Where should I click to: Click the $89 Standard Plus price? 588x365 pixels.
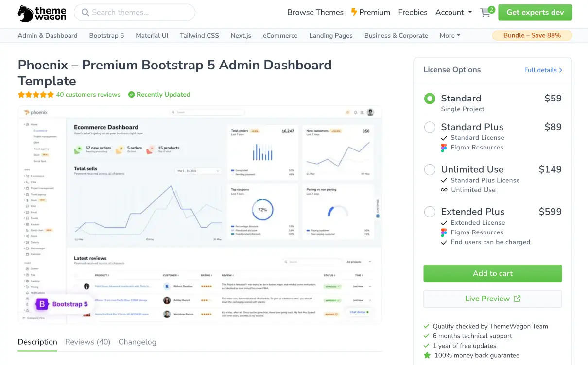(553, 127)
